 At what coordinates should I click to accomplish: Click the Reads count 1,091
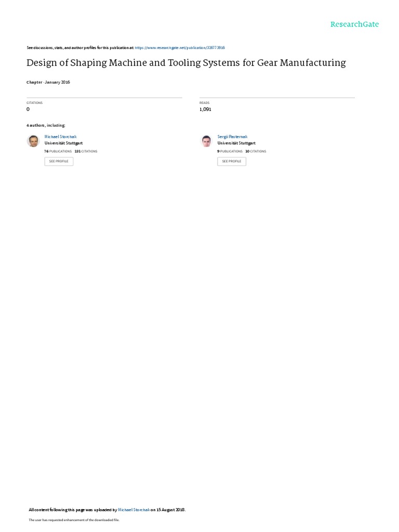(205, 109)
